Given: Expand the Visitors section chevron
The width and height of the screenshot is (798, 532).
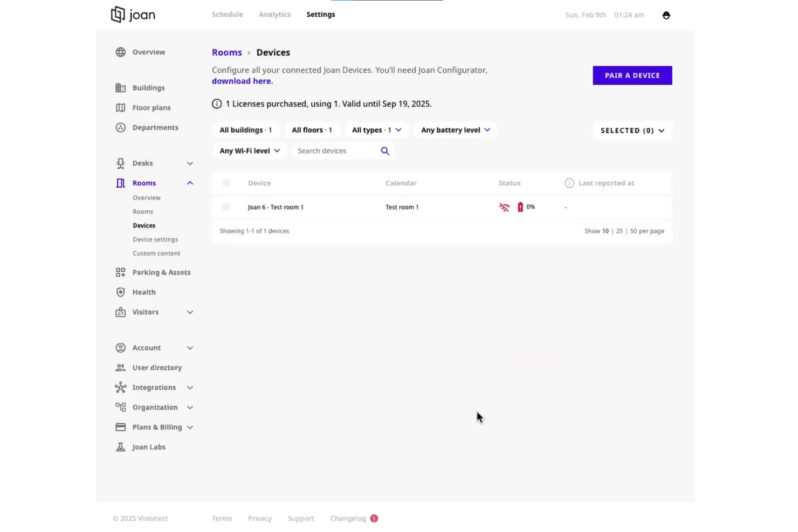Looking at the screenshot, I should [x=190, y=312].
